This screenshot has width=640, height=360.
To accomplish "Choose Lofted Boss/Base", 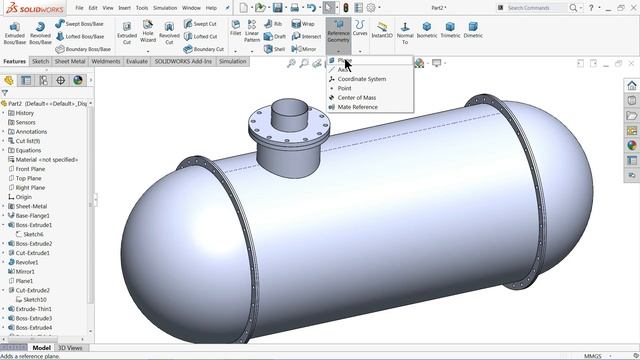I will click(80, 36).
